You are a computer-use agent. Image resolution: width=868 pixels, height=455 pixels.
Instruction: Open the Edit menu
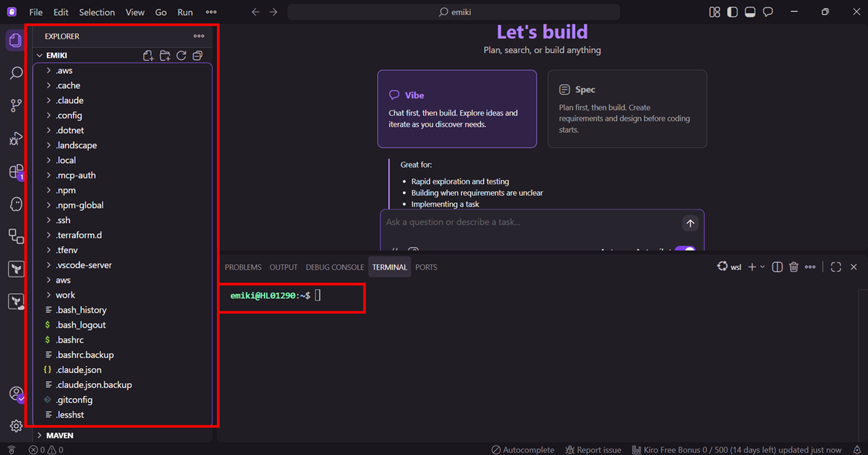pyautogui.click(x=61, y=12)
